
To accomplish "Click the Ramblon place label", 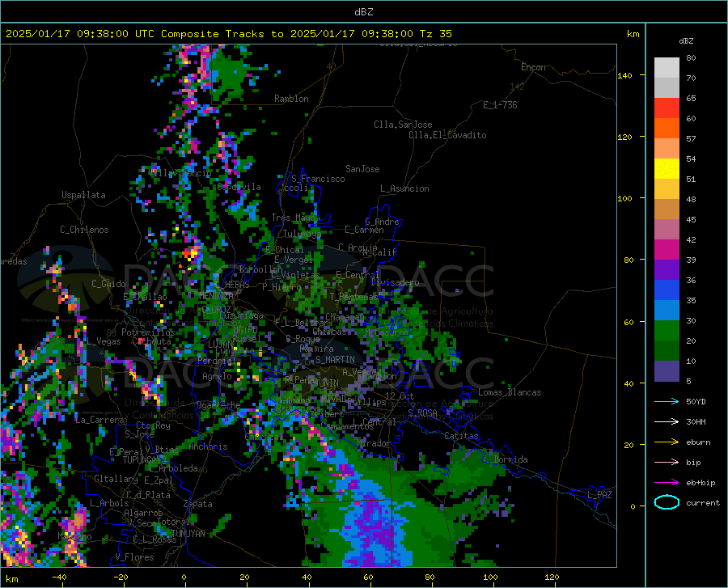I will point(291,99).
